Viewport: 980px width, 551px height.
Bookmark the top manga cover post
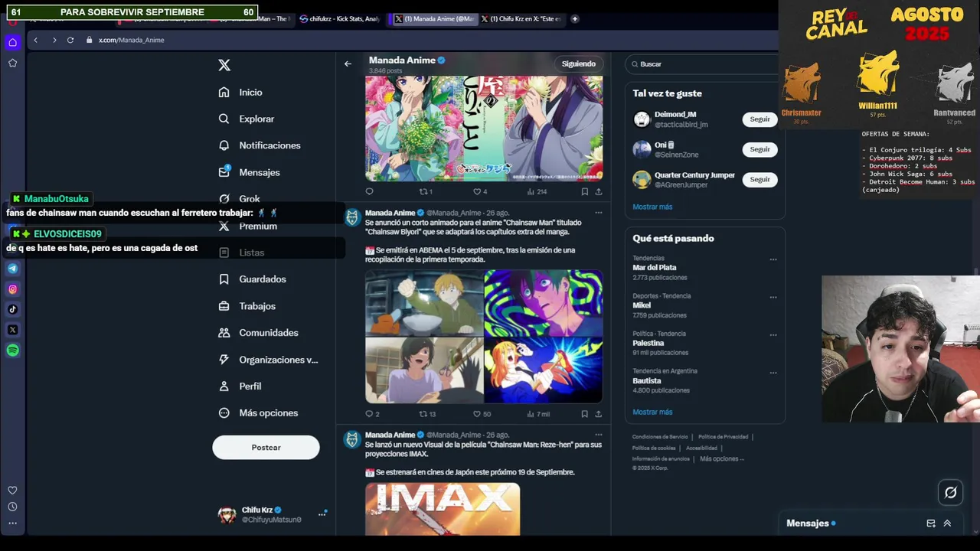pyautogui.click(x=584, y=192)
